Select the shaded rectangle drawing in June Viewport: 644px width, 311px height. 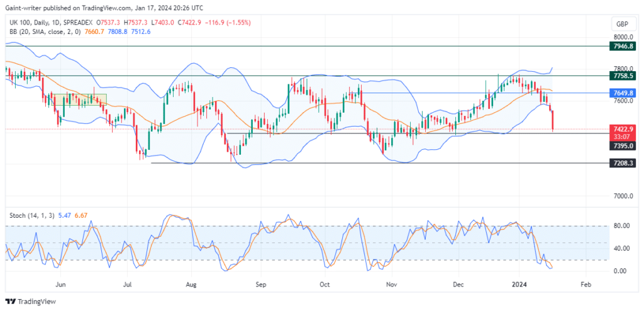pos(79,99)
